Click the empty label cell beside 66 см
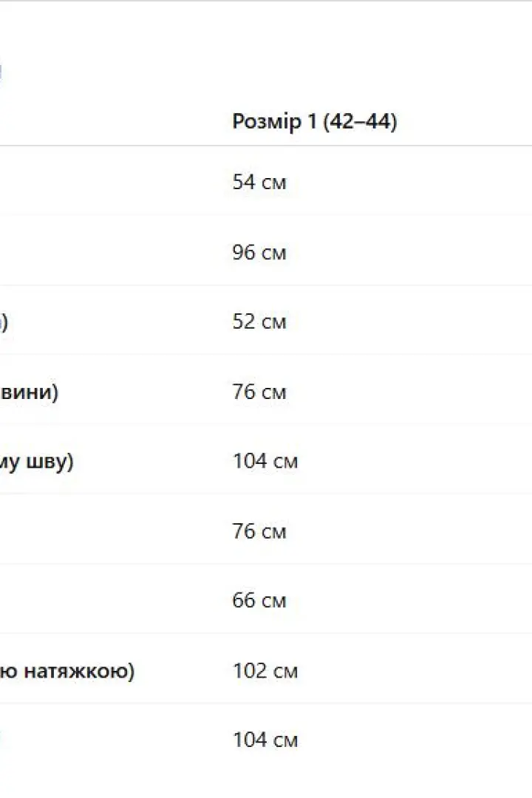 (112, 601)
